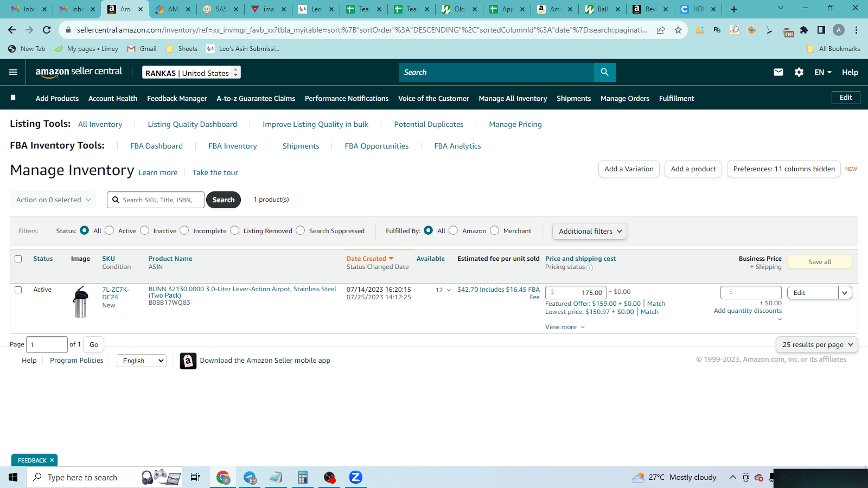Open Chrome from the taskbar
This screenshot has height=488, width=868.
[223, 477]
